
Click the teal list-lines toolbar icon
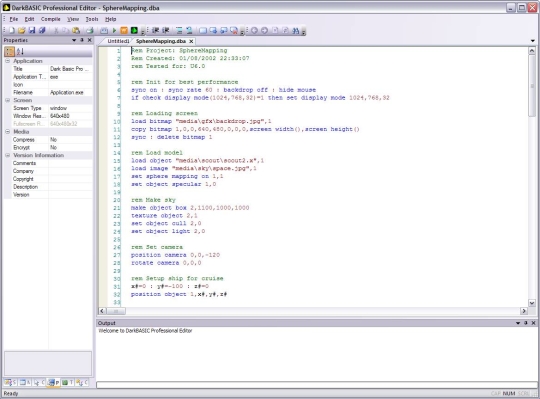pos(179,31)
